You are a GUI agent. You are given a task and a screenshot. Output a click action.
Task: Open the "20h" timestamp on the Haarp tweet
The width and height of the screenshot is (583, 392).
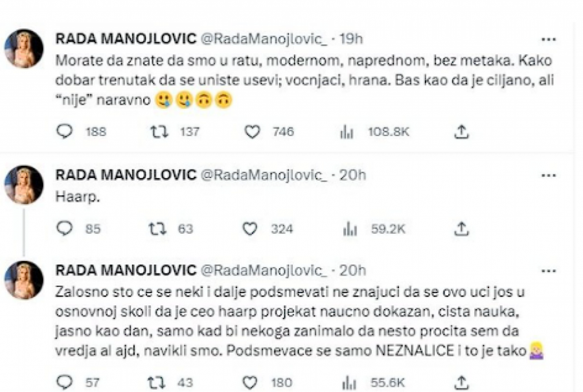[x=352, y=174]
